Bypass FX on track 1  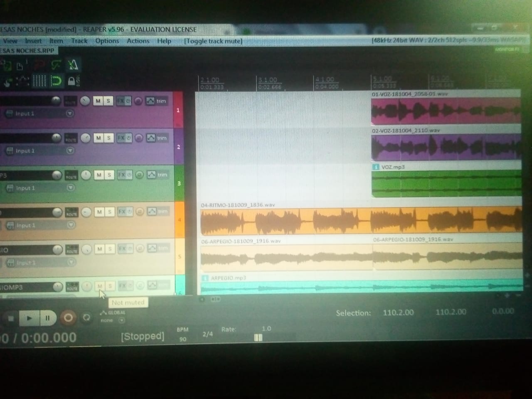[128, 101]
